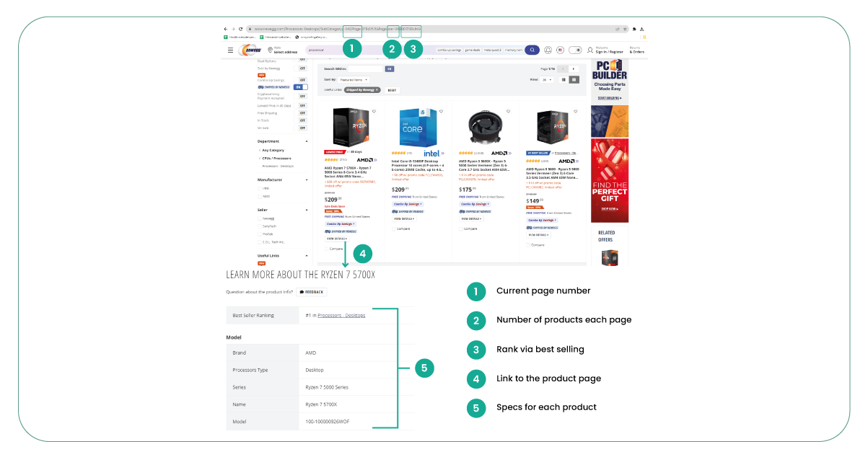Image resolution: width=868 pixels, height=457 pixels.
Task: Add Ryzen 7 5700X to wishlist heart
Action: (374, 112)
